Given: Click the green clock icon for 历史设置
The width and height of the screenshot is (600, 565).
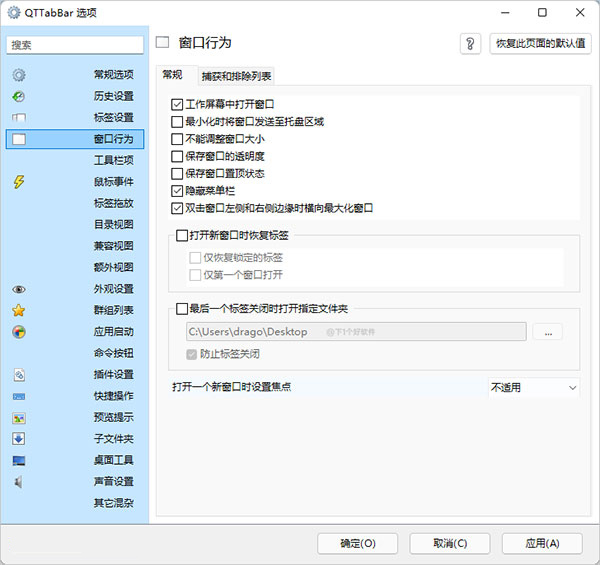Looking at the screenshot, I should point(19,96).
